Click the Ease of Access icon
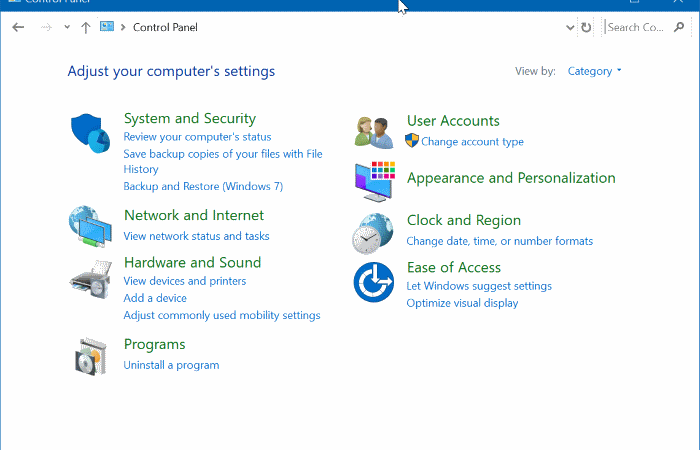Screen dimensions: 700x450 coord(374,282)
